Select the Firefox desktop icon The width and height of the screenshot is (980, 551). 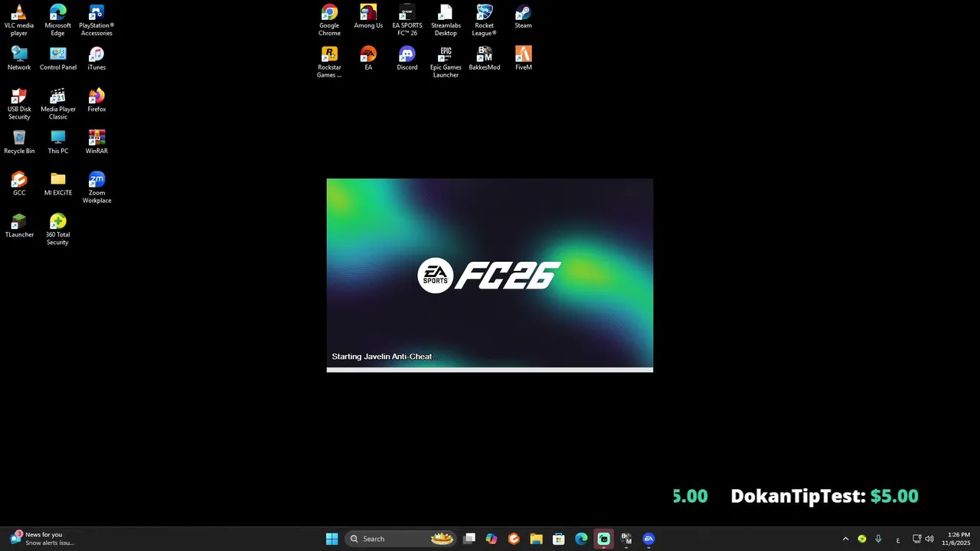click(x=96, y=100)
